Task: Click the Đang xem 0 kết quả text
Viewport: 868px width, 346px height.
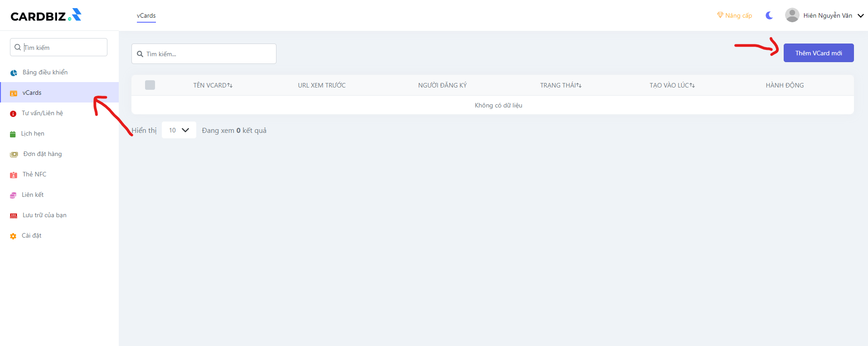Action: pyautogui.click(x=234, y=130)
